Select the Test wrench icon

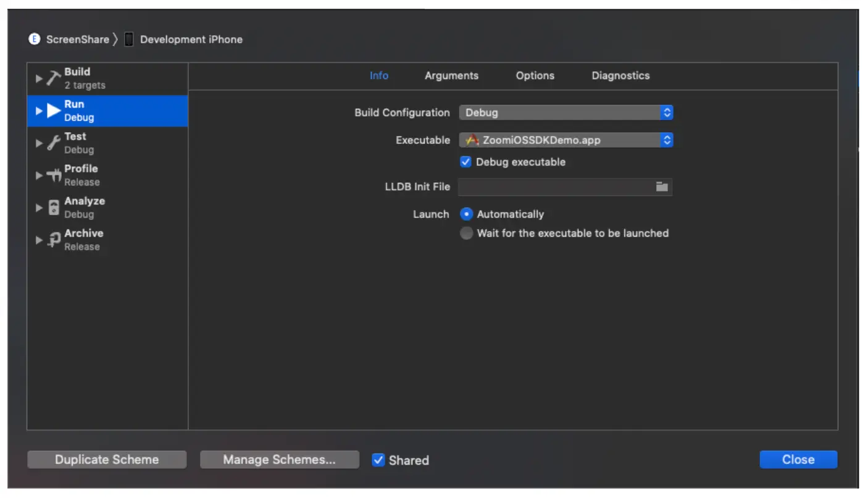[52, 142]
